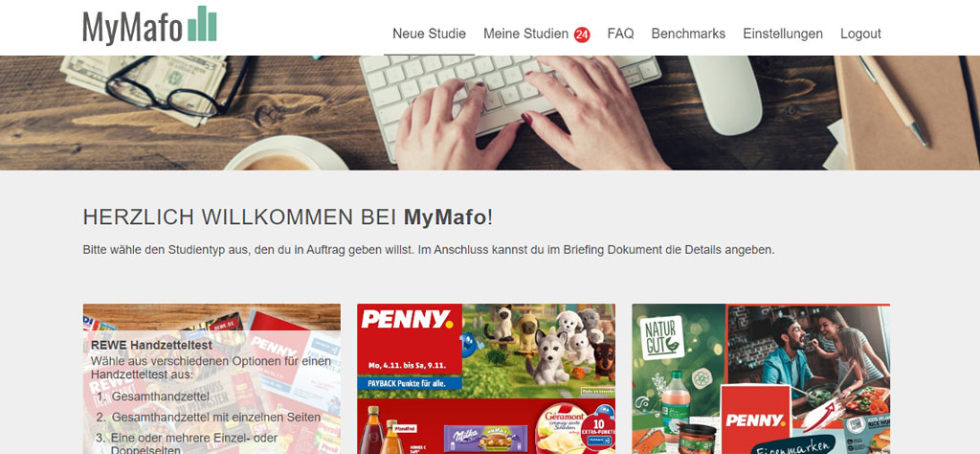Select the REWE Handzetteltest card
The image size is (980, 454).
(x=212, y=379)
